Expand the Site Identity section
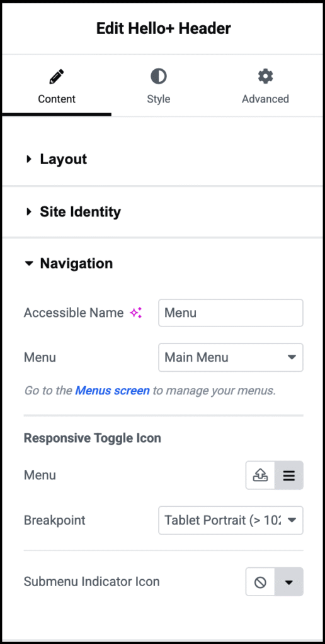Screen dimensions: 325x644 coord(162,212)
